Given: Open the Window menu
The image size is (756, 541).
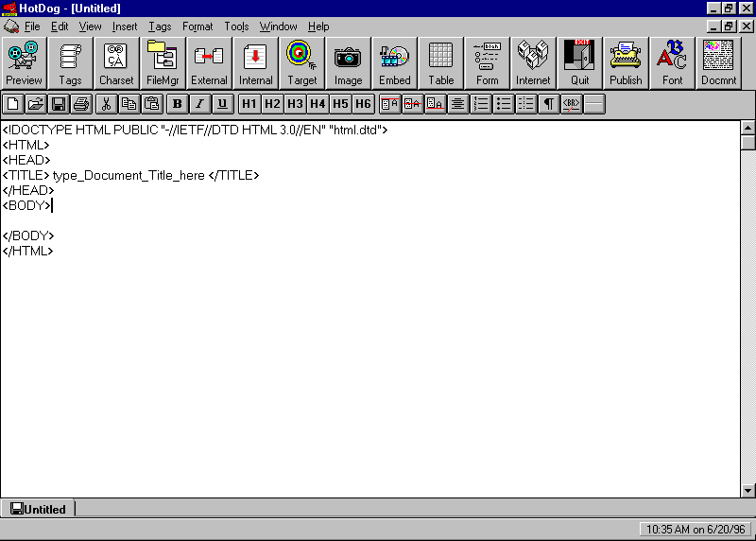Looking at the screenshot, I should (278, 26).
